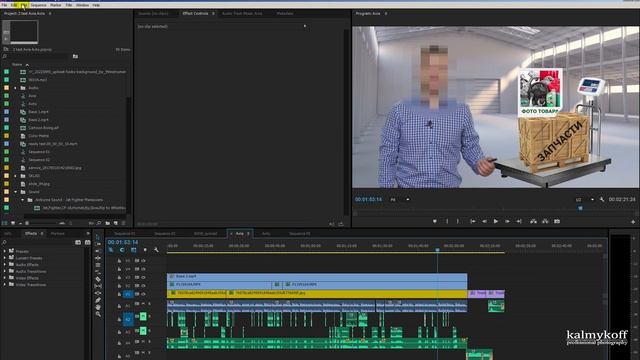640x360 pixels.
Task: Click the Extract button
Action: 545,221
